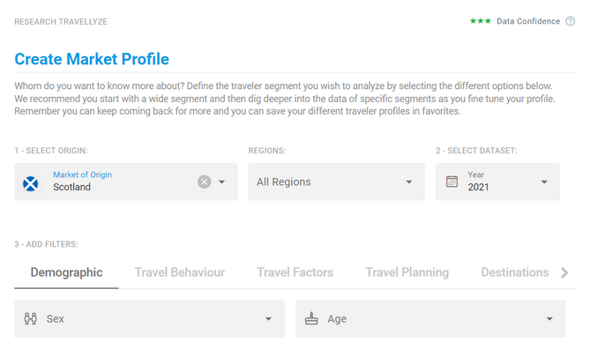Show more filter tabs with right chevron

(x=564, y=272)
